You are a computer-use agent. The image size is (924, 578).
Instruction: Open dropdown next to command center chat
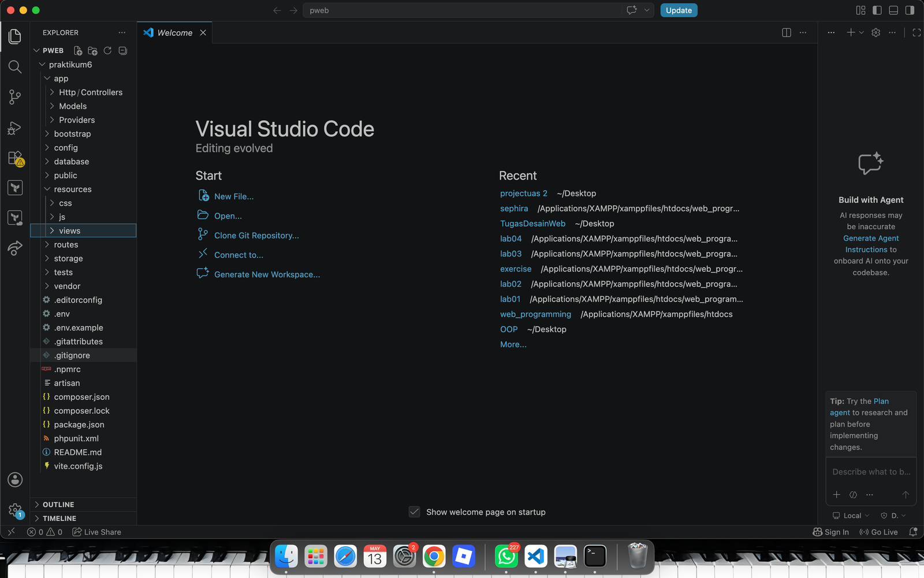[x=647, y=10]
